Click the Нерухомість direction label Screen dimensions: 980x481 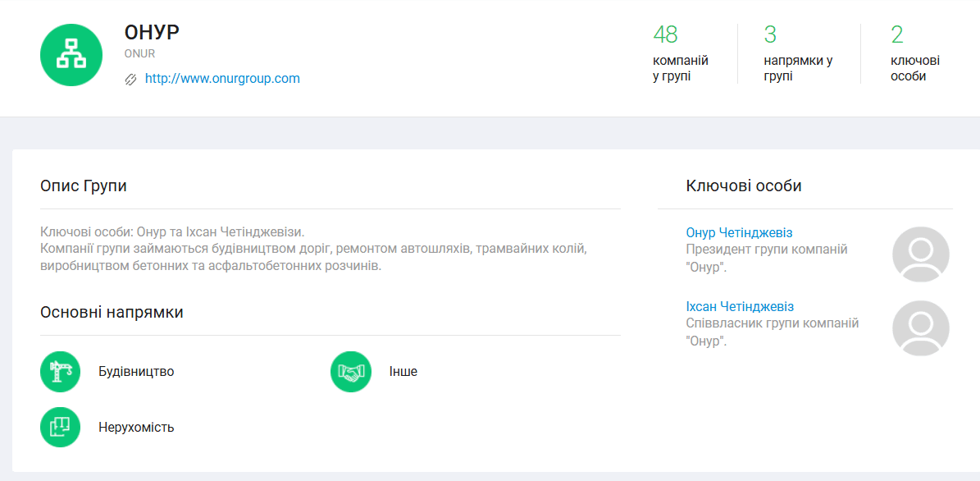136,428
